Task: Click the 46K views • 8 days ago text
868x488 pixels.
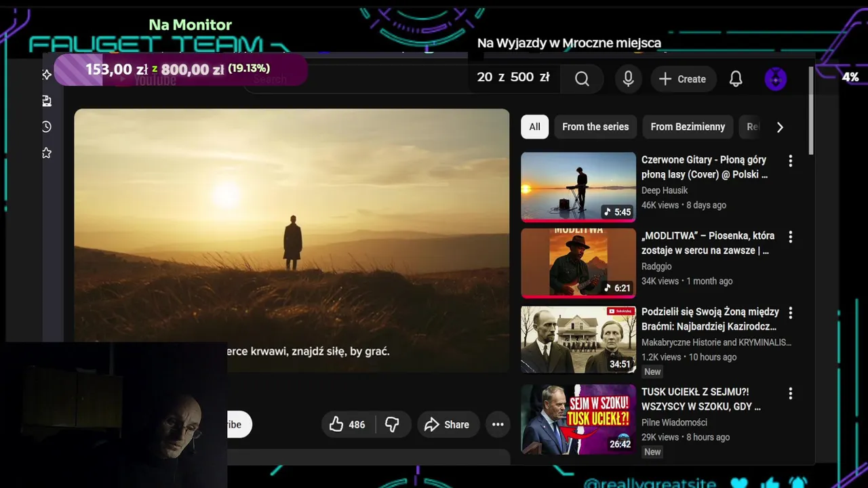Action: [x=684, y=205]
